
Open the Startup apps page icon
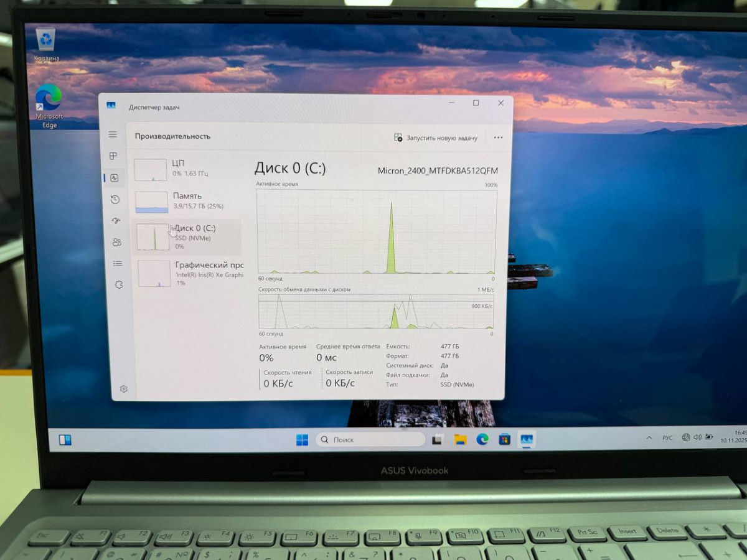(x=116, y=221)
